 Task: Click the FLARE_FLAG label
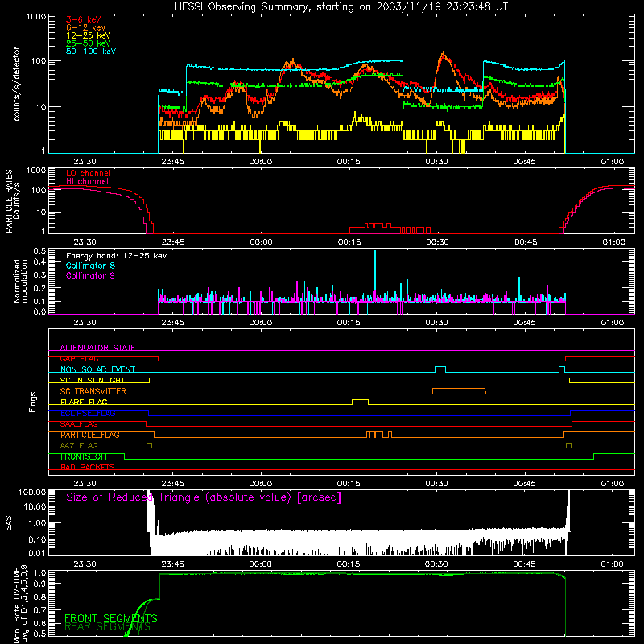pos(84,402)
